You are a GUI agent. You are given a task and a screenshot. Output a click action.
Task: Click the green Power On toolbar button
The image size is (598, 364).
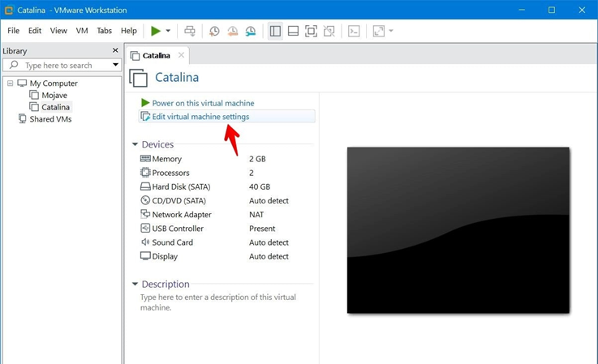click(x=156, y=31)
